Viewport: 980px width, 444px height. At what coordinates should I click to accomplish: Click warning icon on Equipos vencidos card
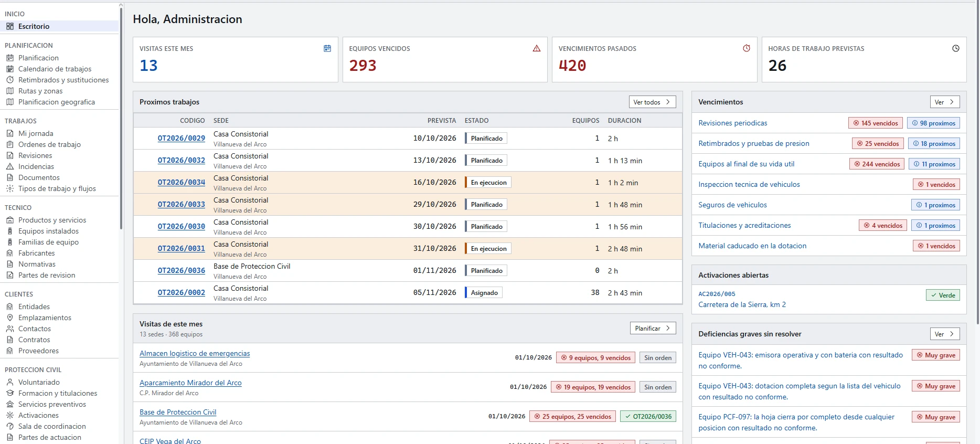click(x=537, y=48)
